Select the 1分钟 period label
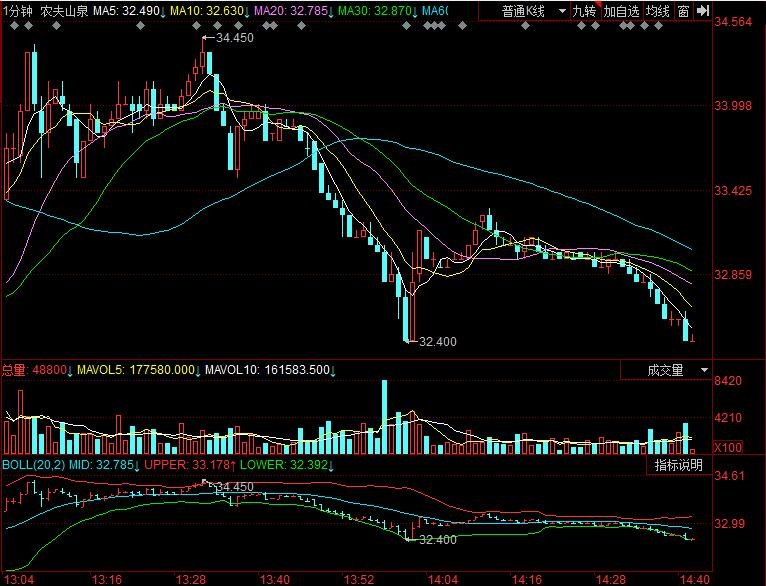Image resolution: width=766 pixels, height=586 pixels. coord(19,10)
